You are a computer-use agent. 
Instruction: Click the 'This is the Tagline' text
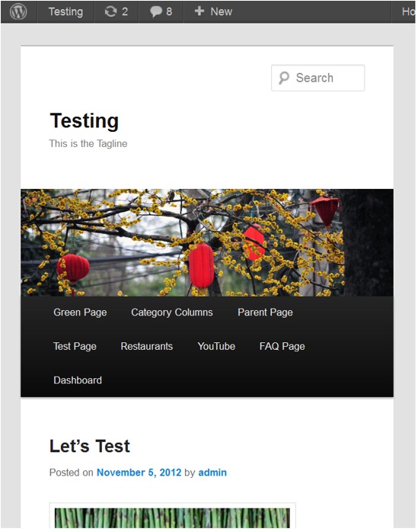point(88,143)
